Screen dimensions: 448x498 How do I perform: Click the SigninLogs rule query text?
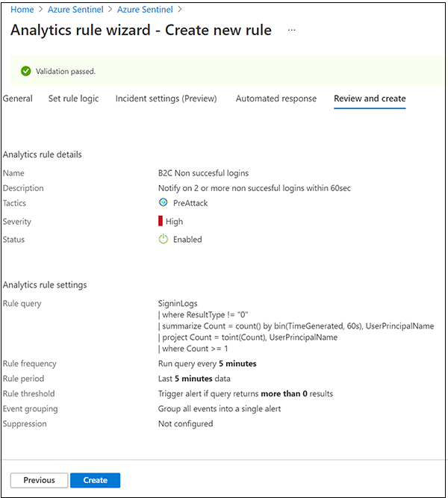(x=176, y=304)
